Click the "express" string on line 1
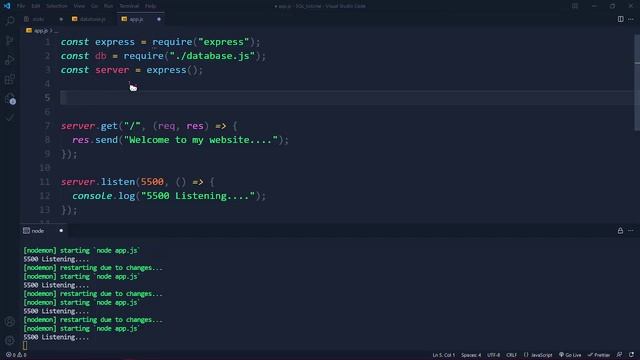The height and width of the screenshot is (360, 640). click(223, 42)
